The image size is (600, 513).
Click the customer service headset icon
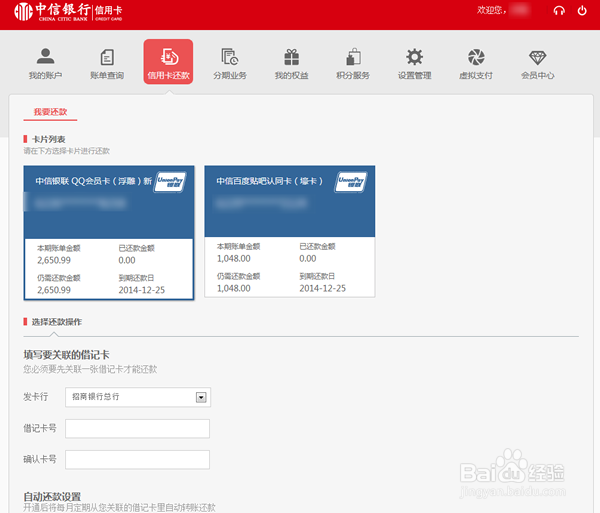(559, 11)
